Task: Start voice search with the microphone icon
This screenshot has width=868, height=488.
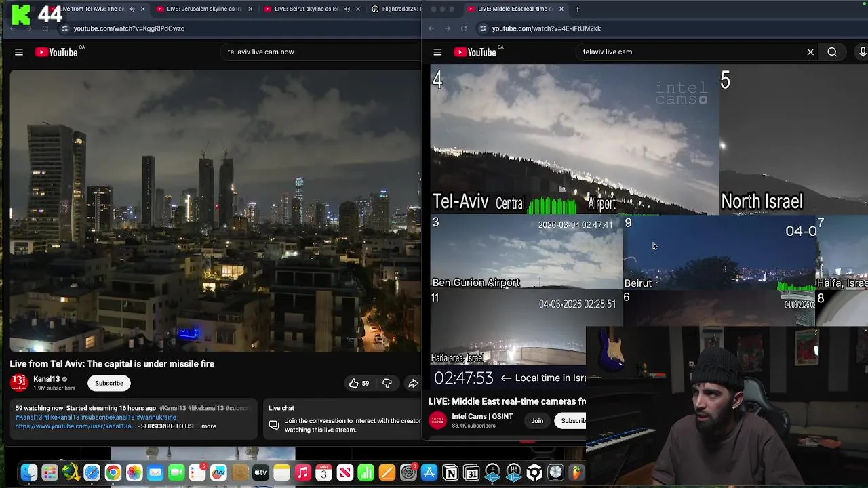Action: pos(863,52)
